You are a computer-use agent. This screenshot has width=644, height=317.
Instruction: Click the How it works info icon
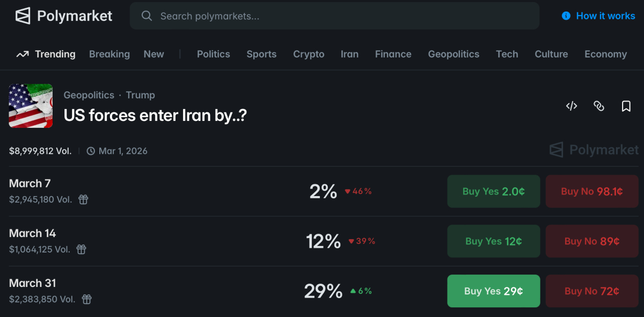[566, 16]
